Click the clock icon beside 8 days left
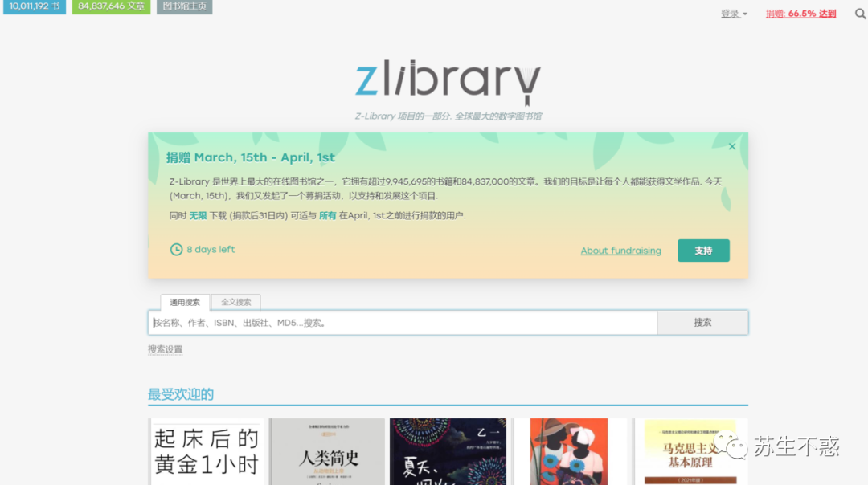Viewport: 868px width, 485px height. [x=176, y=250]
